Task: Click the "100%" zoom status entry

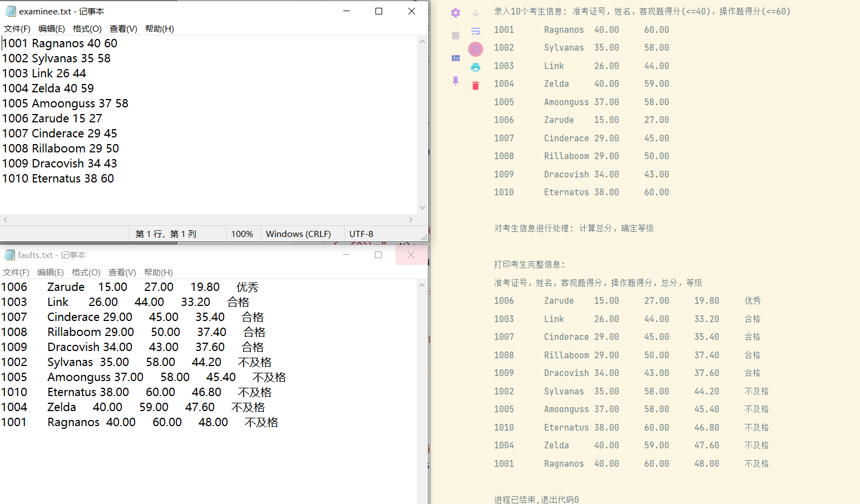Action: 242,234
